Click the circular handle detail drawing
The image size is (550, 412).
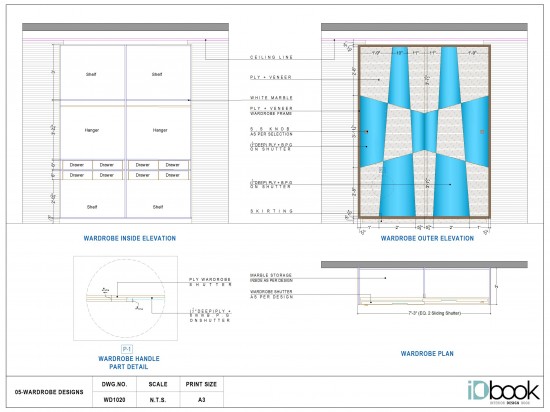(x=126, y=298)
